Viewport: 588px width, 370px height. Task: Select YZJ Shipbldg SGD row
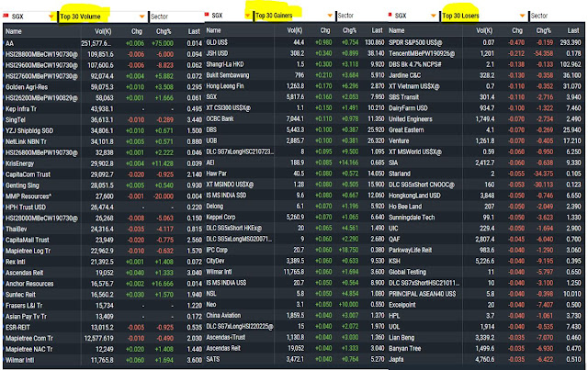pyautogui.click(x=104, y=130)
